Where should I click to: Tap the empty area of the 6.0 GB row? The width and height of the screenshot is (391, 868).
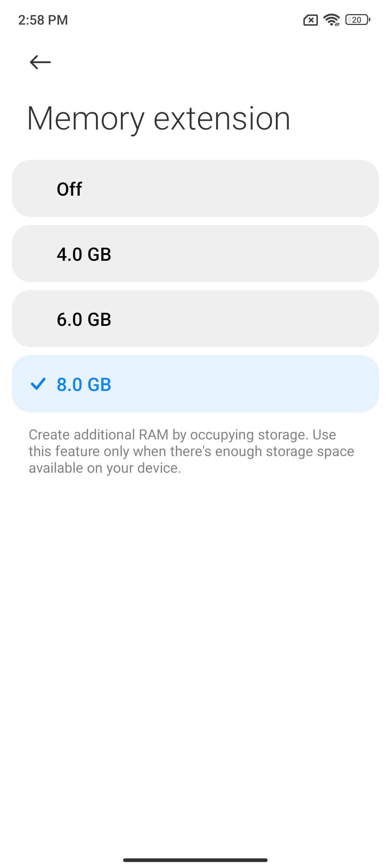246,319
